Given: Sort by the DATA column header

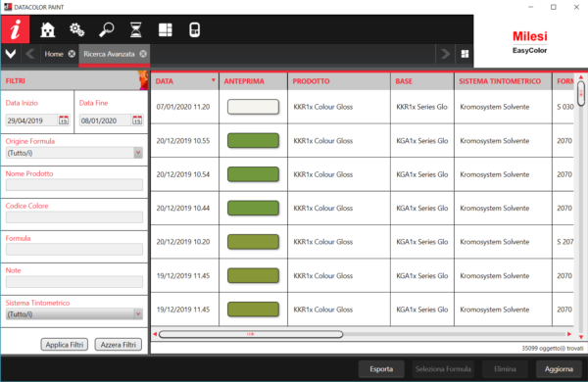Looking at the screenshot, I should tap(185, 81).
